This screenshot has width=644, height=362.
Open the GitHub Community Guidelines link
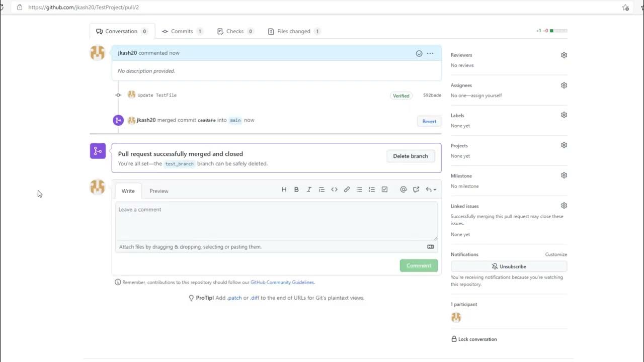coord(282,283)
